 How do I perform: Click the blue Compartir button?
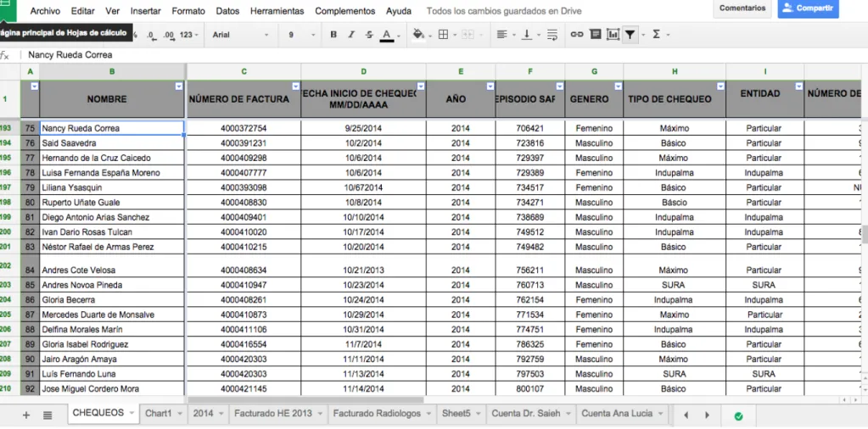809,8
